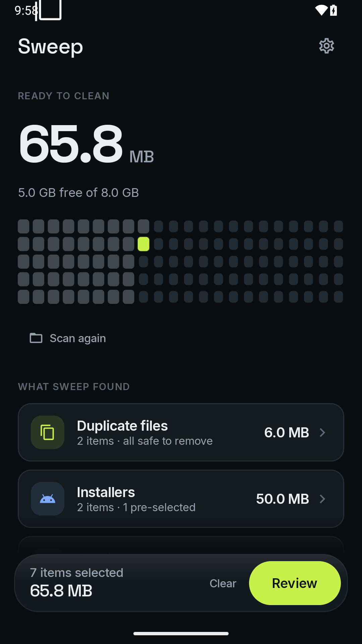Tap the battery charging status icon
The image size is (362, 644).
point(334,10)
